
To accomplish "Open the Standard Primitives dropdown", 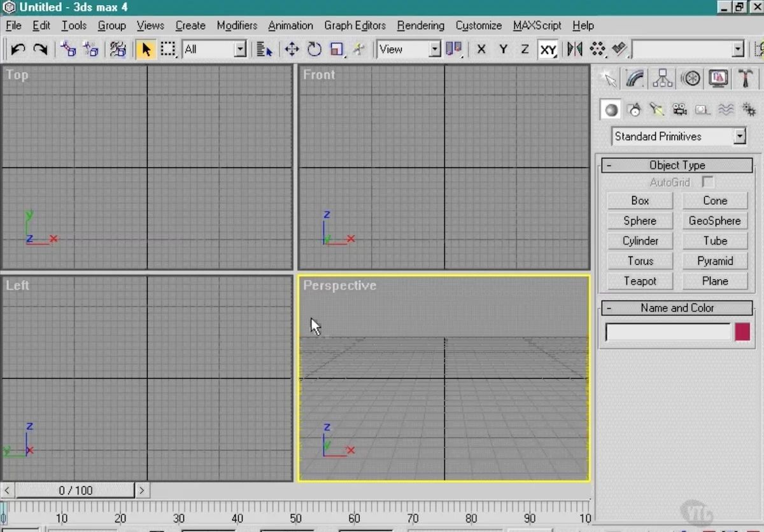I will [740, 136].
